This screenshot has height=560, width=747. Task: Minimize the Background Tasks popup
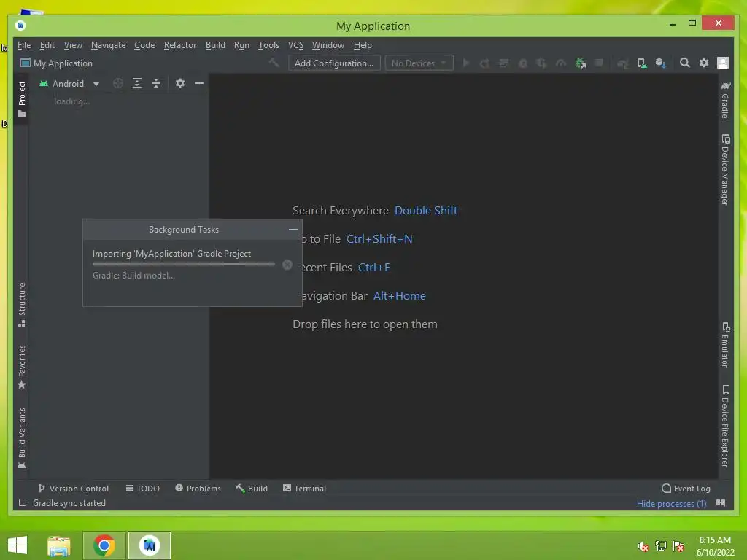coord(293,230)
